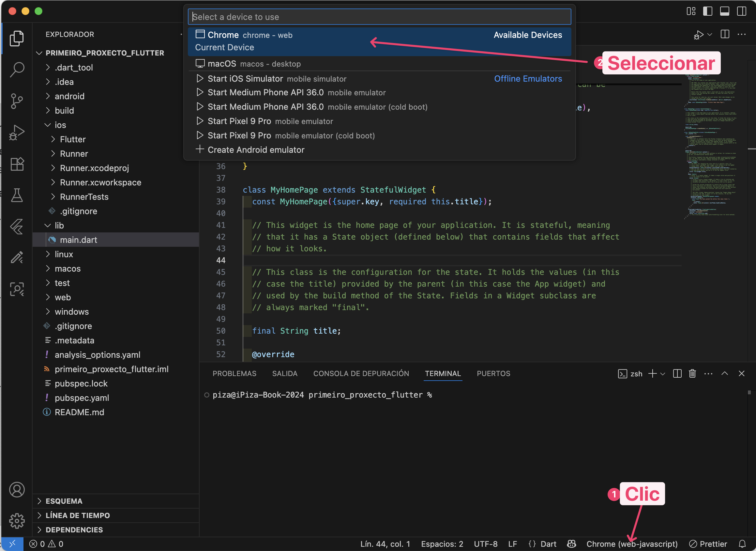Screen dimensions: 756x551
Task: Expand the android folder
Action: point(69,96)
